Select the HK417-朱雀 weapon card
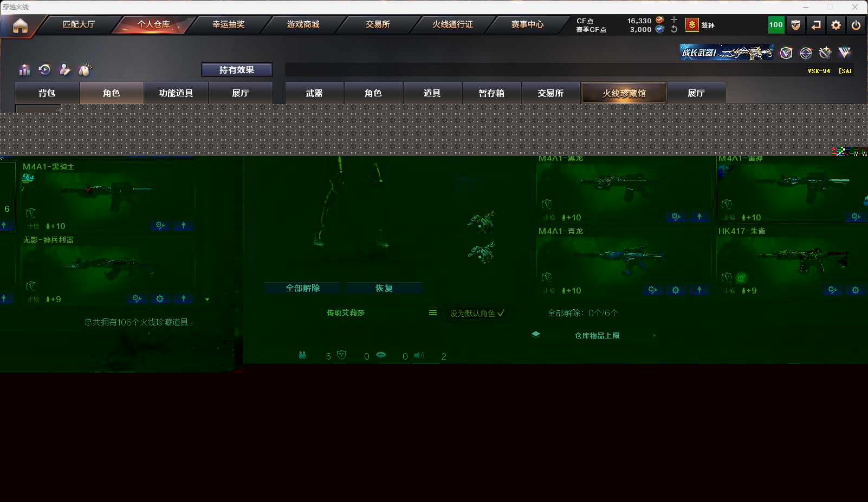This screenshot has height=502, width=868. click(x=792, y=261)
